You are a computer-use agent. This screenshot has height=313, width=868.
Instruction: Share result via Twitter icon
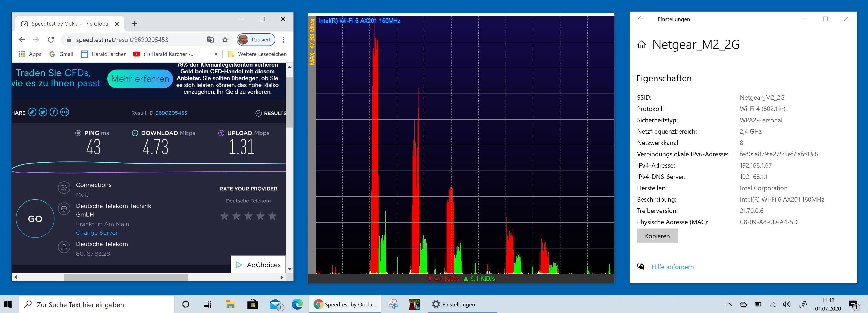click(x=43, y=112)
